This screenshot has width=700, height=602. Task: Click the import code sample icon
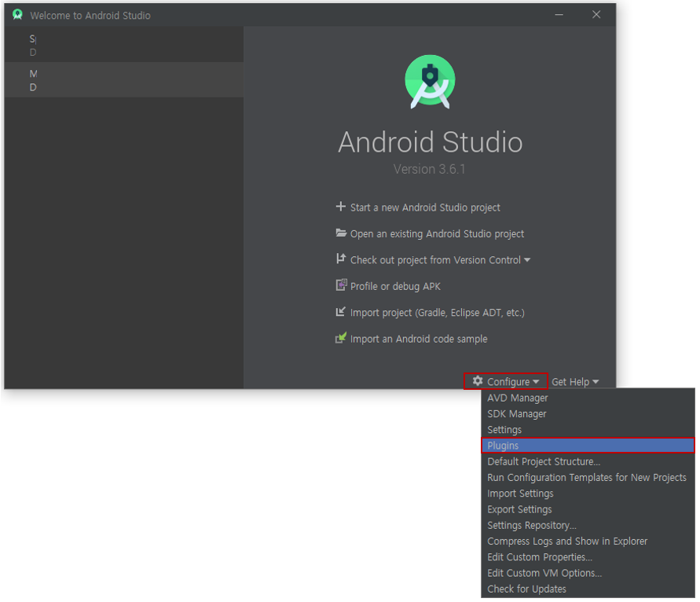[341, 338]
